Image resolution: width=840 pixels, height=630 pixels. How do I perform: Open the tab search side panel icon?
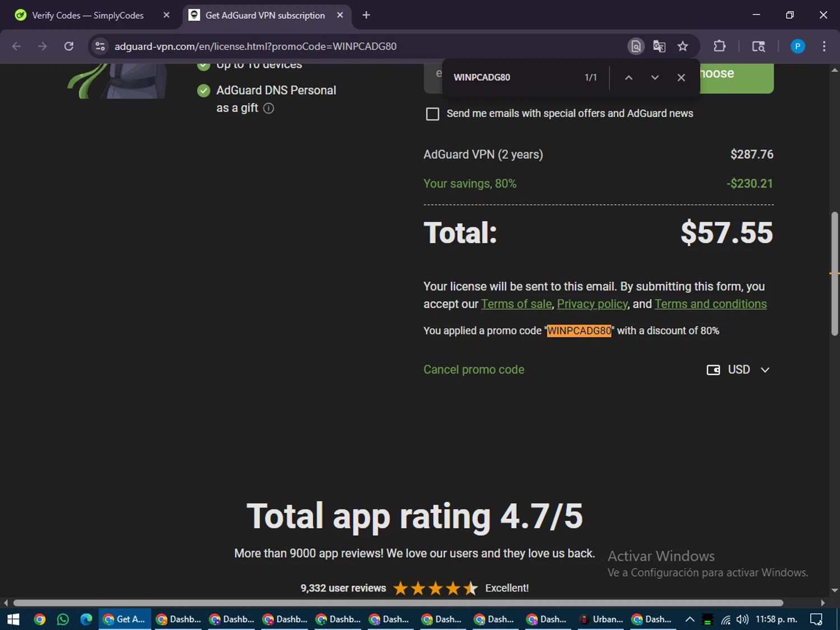[x=758, y=46]
